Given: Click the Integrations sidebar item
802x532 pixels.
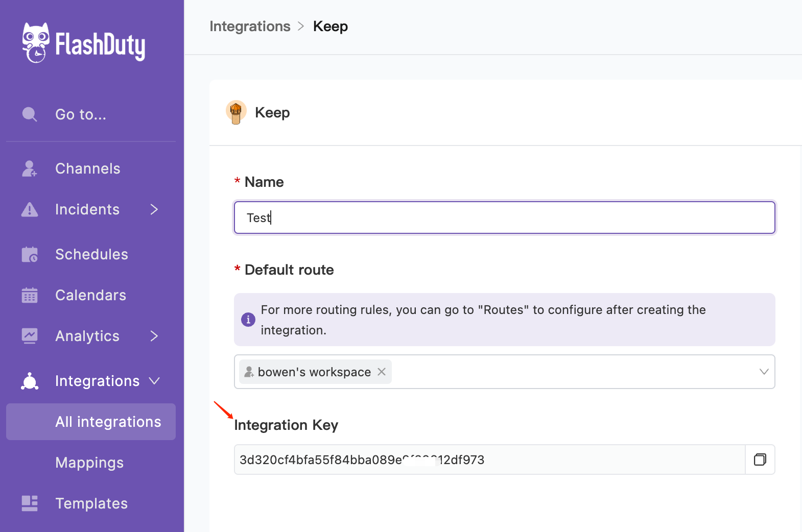Looking at the screenshot, I should click(x=97, y=381).
